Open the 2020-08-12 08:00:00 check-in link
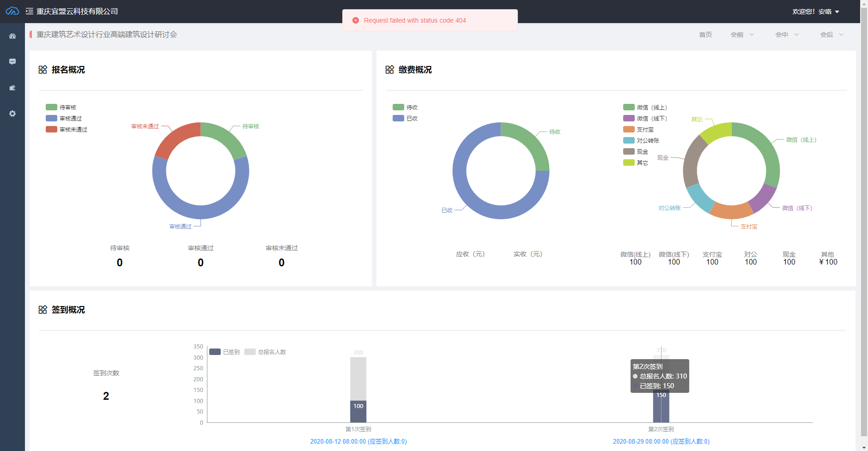The image size is (868, 451). click(358, 441)
